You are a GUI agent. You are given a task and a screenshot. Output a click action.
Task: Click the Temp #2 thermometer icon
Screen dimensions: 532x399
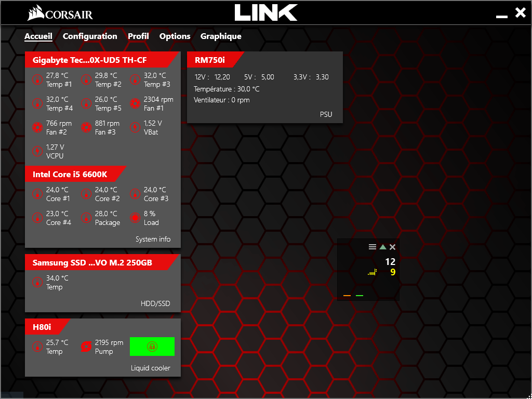point(86,79)
